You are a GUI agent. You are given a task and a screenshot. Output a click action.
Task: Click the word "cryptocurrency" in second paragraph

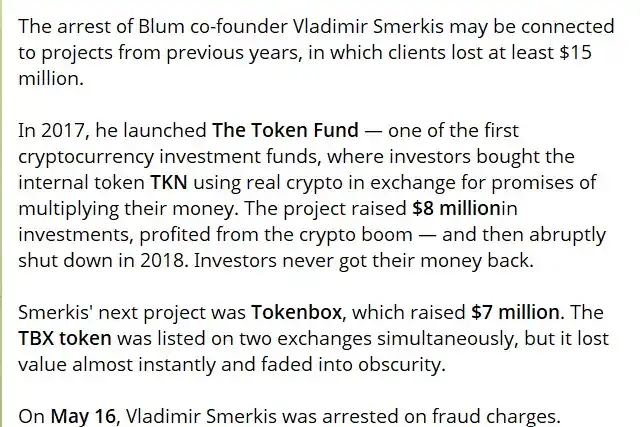pyautogui.click(x=86, y=158)
